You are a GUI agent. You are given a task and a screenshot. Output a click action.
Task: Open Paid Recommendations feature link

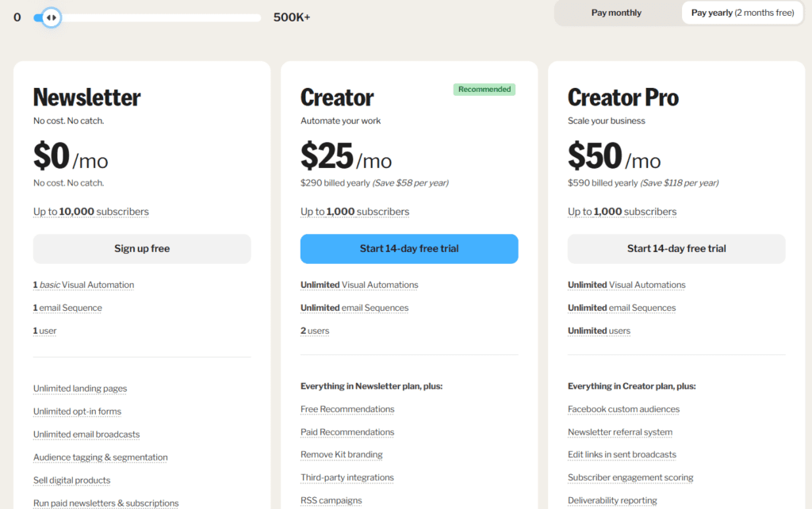point(347,432)
